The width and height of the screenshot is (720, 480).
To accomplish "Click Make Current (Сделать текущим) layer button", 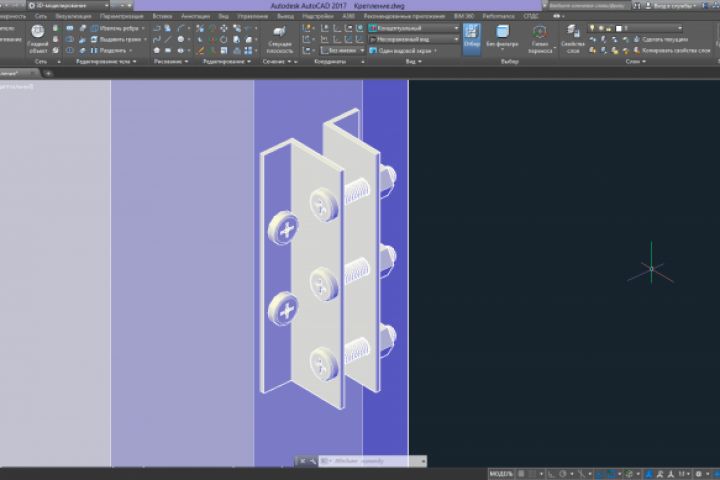I will 661,40.
